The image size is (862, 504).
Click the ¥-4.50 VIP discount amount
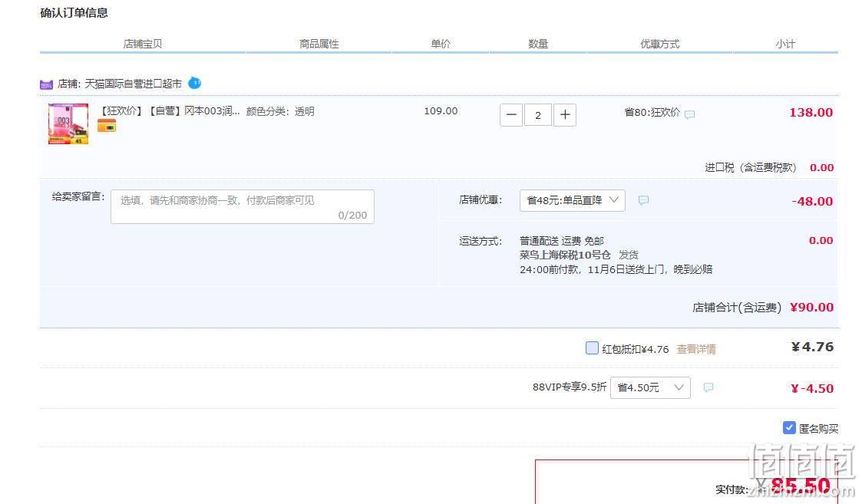(812, 389)
